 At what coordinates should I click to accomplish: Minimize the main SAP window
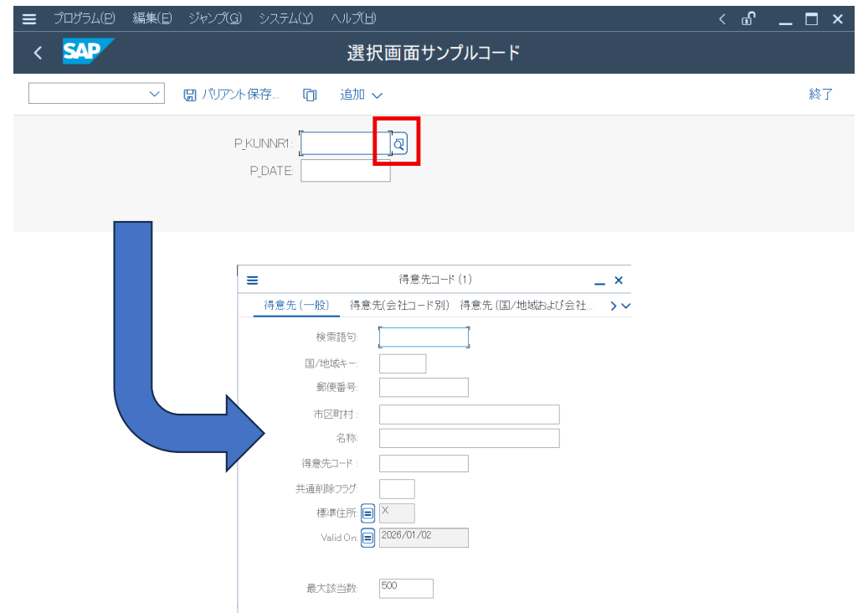point(785,22)
